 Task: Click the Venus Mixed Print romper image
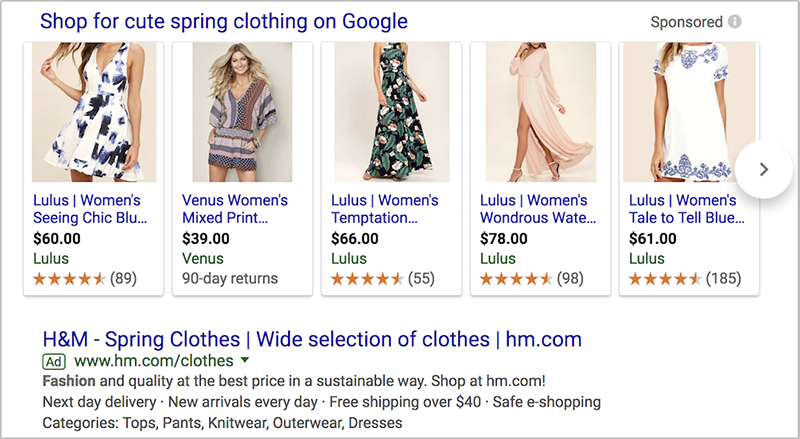click(242, 112)
